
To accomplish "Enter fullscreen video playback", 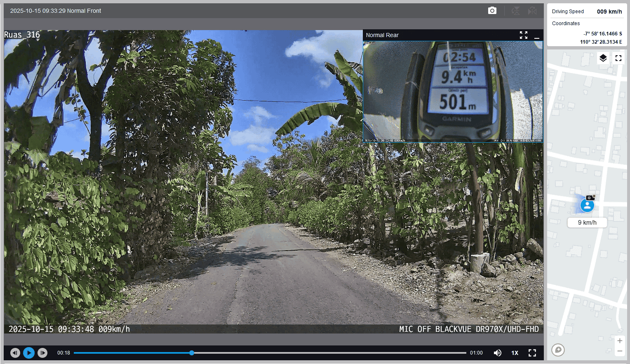I will (532, 353).
